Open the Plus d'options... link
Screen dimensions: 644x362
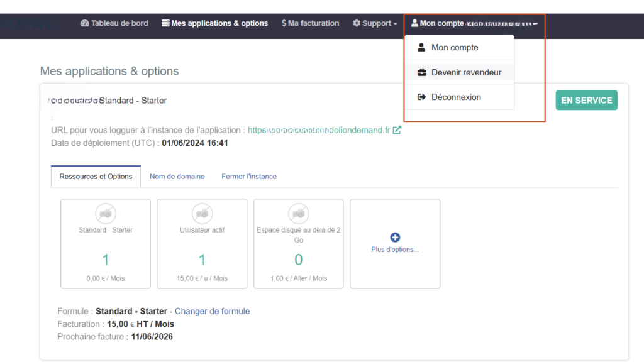[x=395, y=250]
